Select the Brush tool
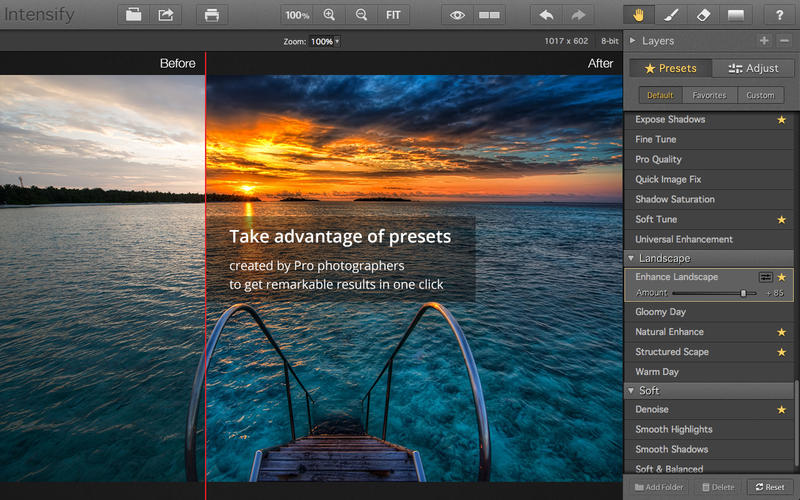 point(671,15)
